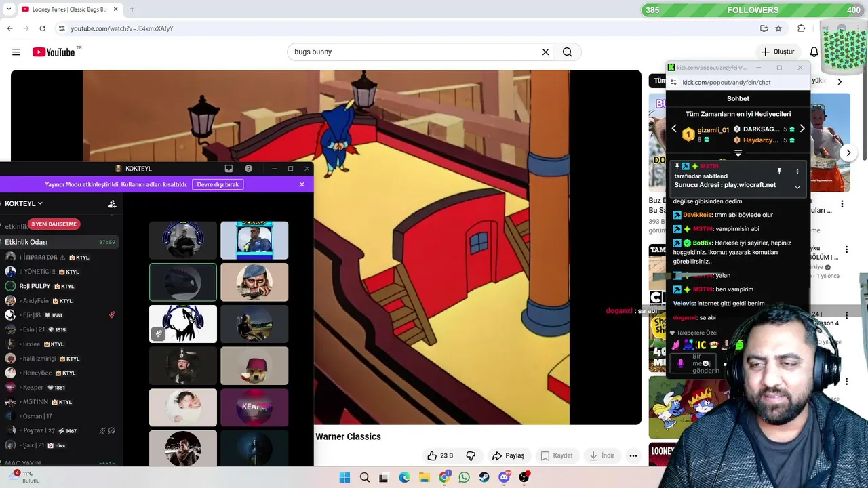Jump to 3 YENİ BAHSETME mentions
This screenshot has height=488, width=868.
coord(54,224)
